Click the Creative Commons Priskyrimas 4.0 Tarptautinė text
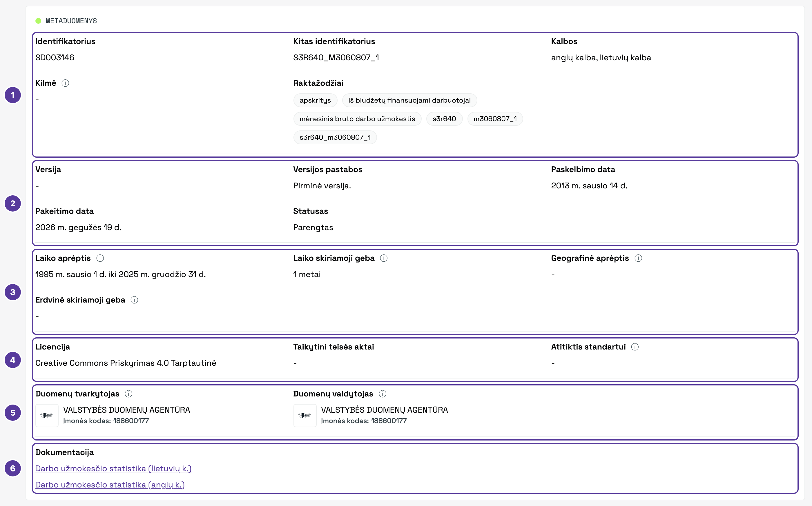The height and width of the screenshot is (506, 812). pyautogui.click(x=126, y=363)
